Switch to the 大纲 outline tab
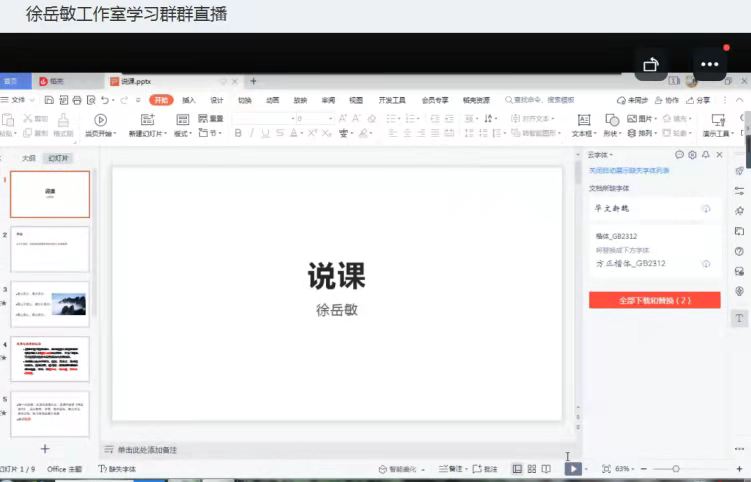The image size is (751, 482). point(29,158)
